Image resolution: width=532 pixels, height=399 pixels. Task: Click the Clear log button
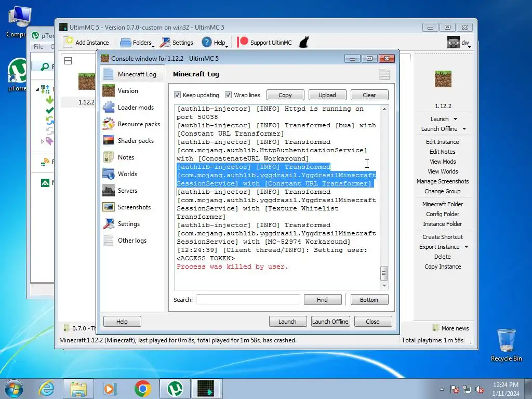tap(369, 95)
